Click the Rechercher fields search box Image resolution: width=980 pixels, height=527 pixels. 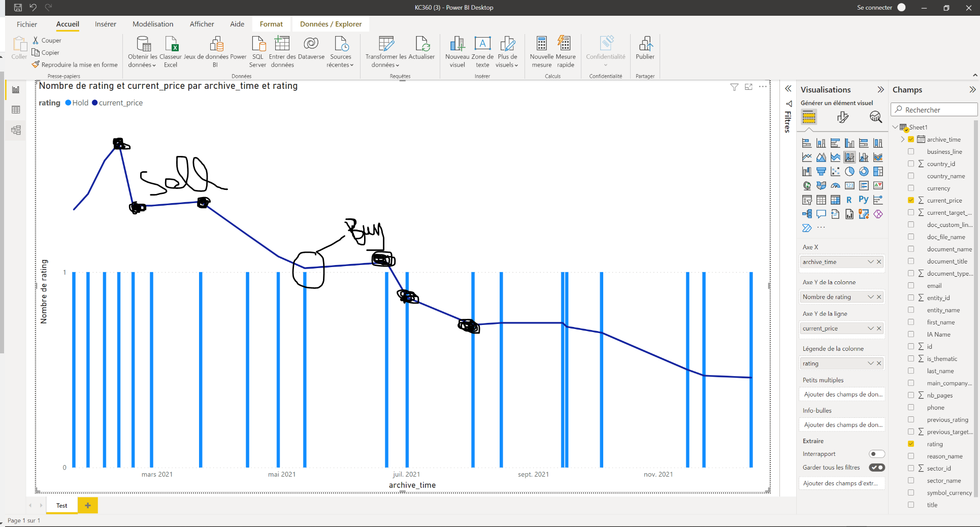tap(934, 110)
